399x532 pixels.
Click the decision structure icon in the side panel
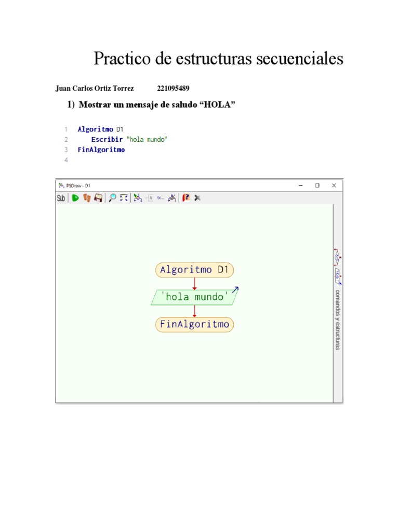[338, 257]
